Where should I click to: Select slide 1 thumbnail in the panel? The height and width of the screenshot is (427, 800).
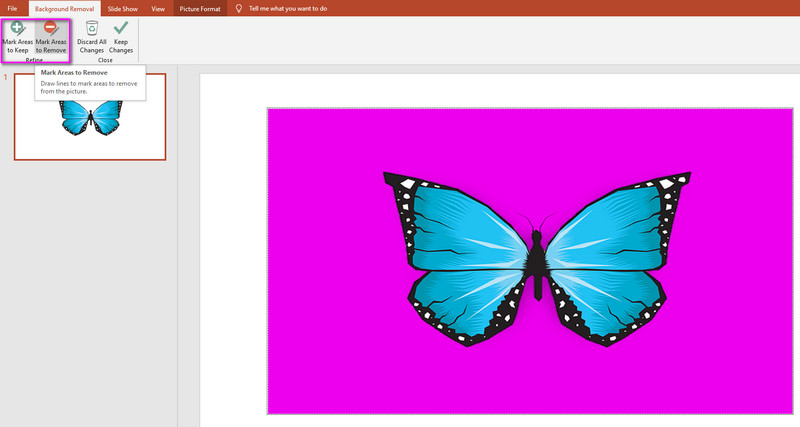point(90,117)
